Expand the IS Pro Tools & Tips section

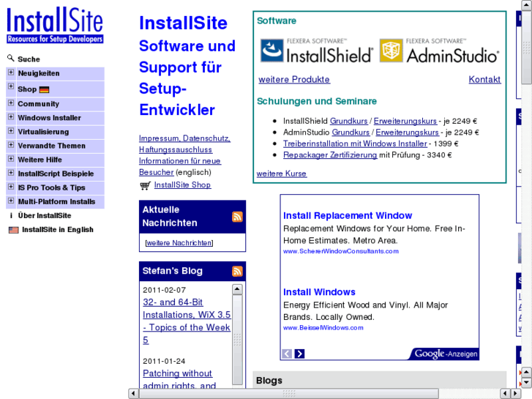click(x=11, y=187)
